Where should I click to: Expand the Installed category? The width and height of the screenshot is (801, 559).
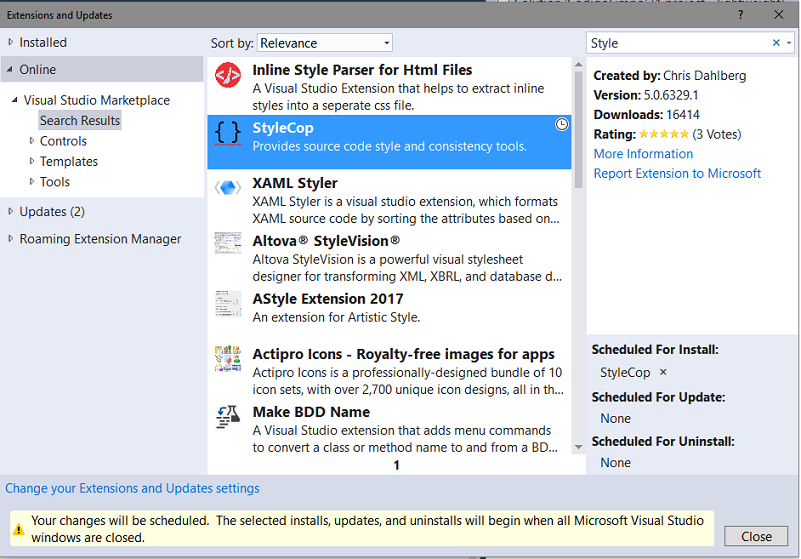10,42
